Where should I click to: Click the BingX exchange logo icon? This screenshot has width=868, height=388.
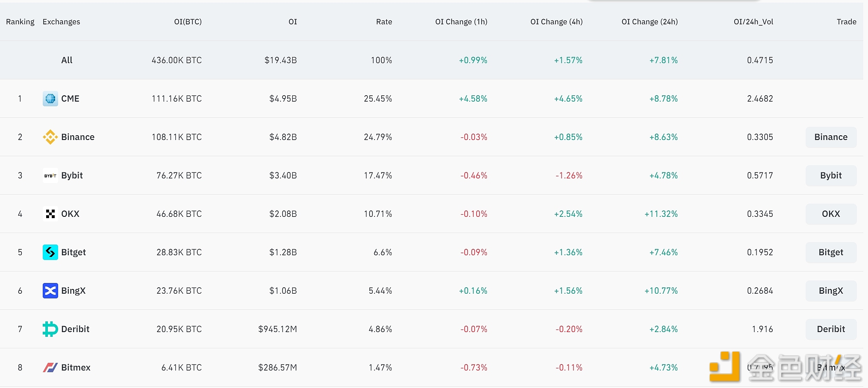click(x=50, y=291)
